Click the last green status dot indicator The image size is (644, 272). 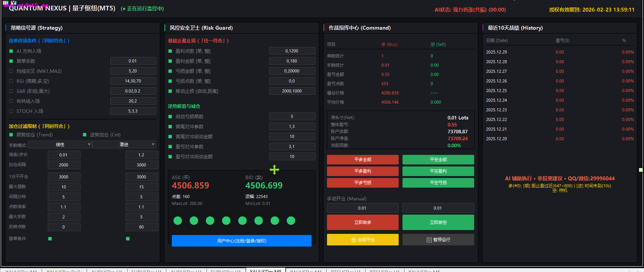point(291,220)
